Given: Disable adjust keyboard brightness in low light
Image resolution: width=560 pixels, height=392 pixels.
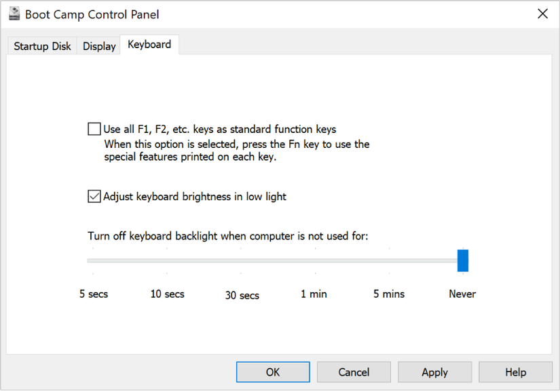Looking at the screenshot, I should pyautogui.click(x=94, y=196).
